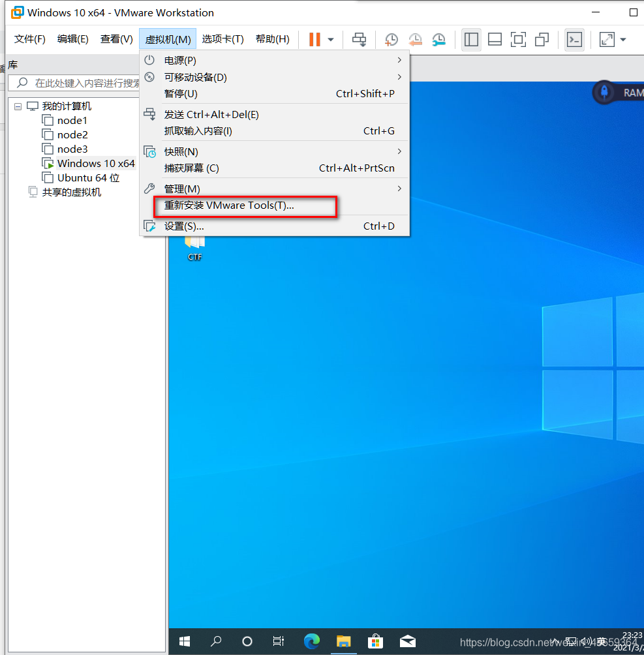The width and height of the screenshot is (644, 655).
Task: Open the Snapshot Manager toolbar icon
Action: tap(439, 40)
